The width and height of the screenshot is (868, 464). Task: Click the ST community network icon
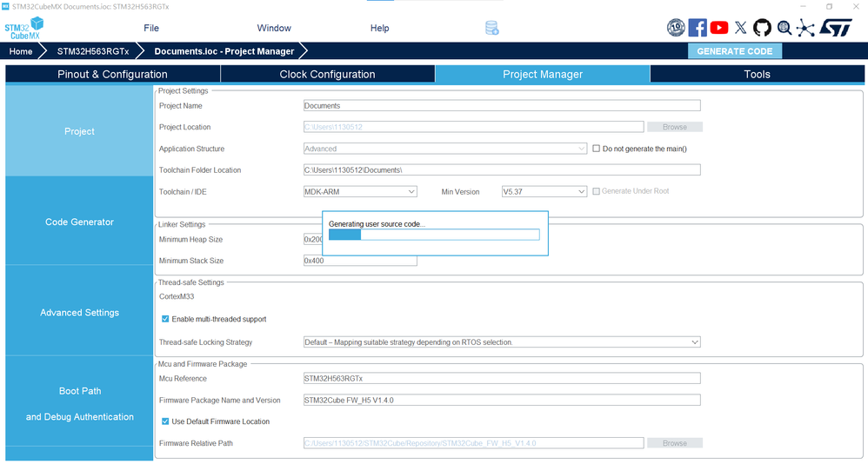(805, 28)
